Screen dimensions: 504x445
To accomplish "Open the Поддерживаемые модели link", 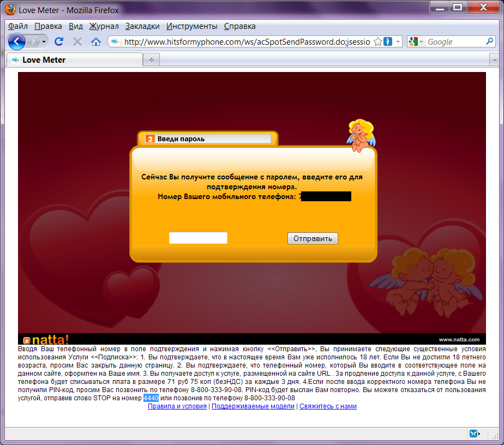I will point(253,406).
